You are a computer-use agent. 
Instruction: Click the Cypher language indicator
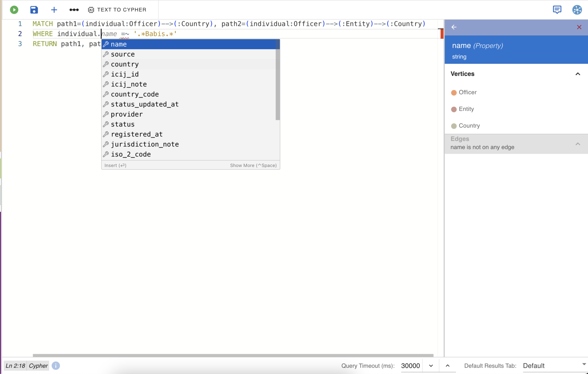38,366
